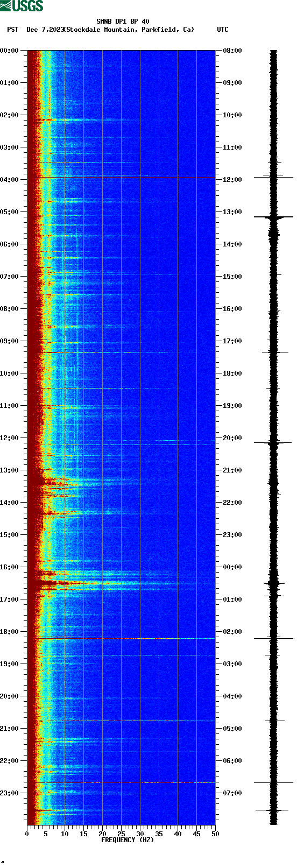
Task: Click the 20 Hz frequency tick label
Action: tap(102, 834)
